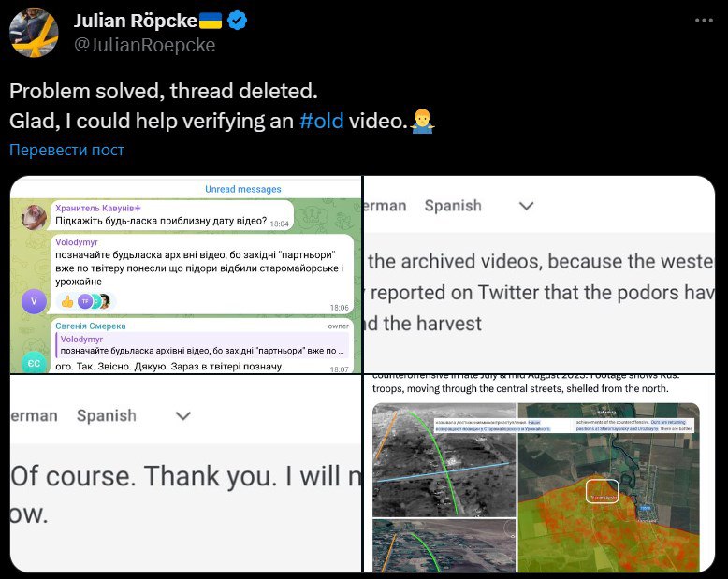Click the #old hashtag link
The image size is (728, 579).
coord(322,121)
